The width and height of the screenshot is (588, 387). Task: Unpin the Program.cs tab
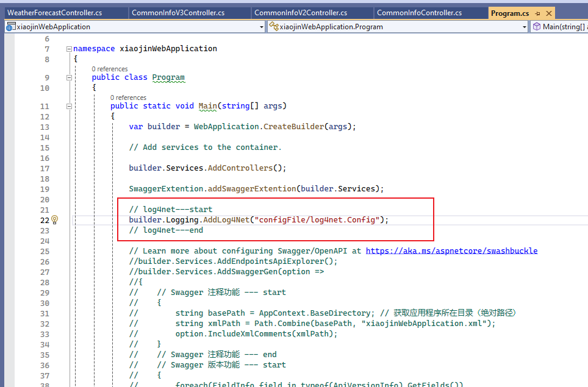pos(537,13)
